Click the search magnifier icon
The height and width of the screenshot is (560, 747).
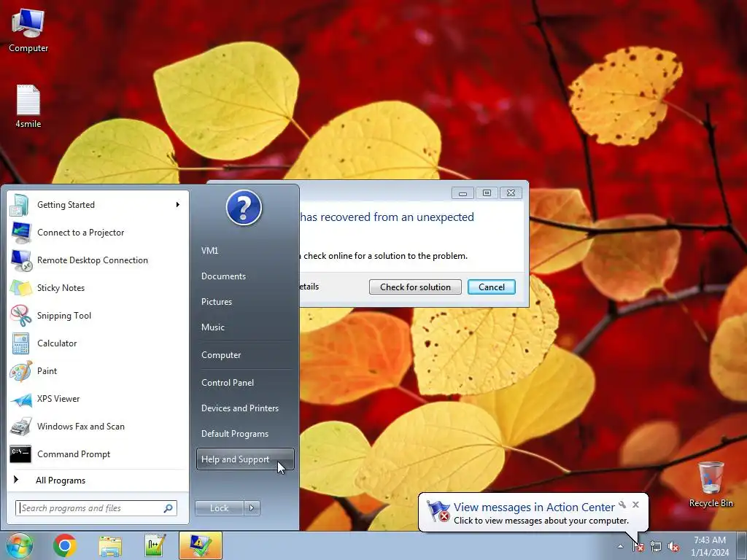pyautogui.click(x=168, y=508)
